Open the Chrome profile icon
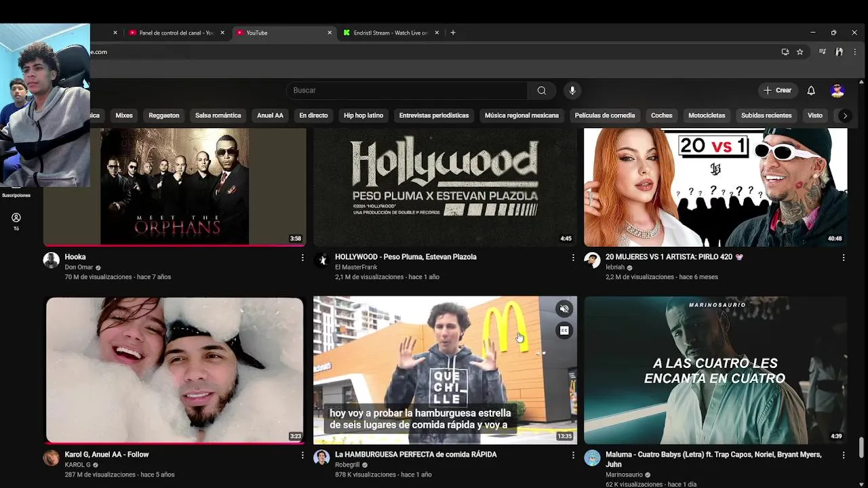868x488 pixels. 839,52
